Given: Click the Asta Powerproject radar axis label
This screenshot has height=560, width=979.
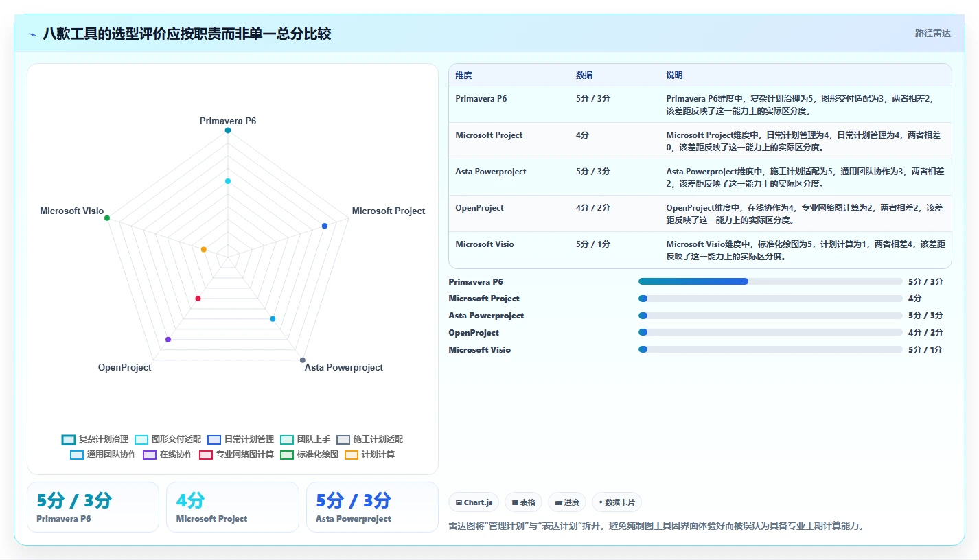Looking at the screenshot, I should [x=344, y=367].
